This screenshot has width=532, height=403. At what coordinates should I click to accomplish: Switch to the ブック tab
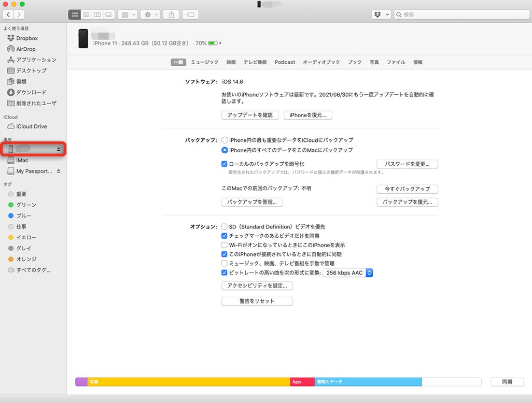(355, 62)
